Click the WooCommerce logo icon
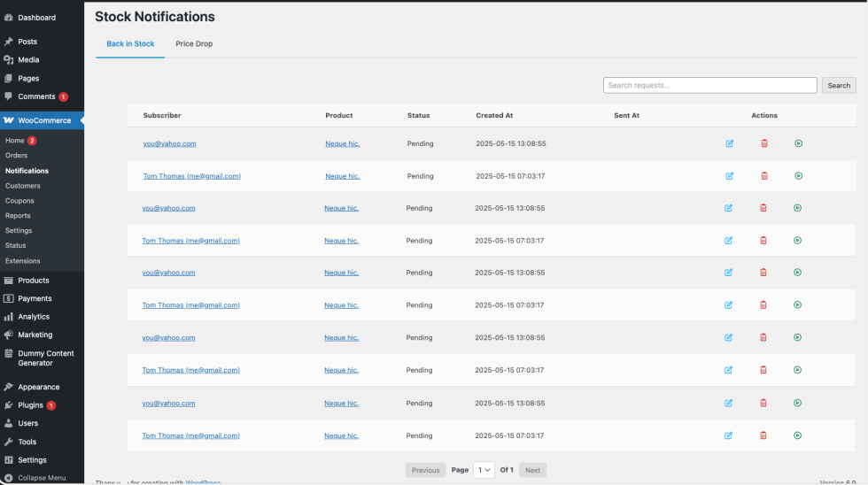 (8, 120)
